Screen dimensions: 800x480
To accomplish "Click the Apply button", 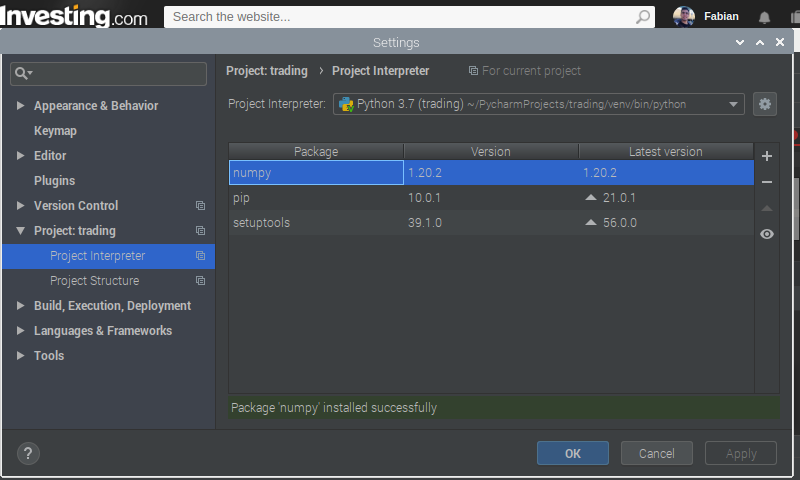I will pos(741,453).
